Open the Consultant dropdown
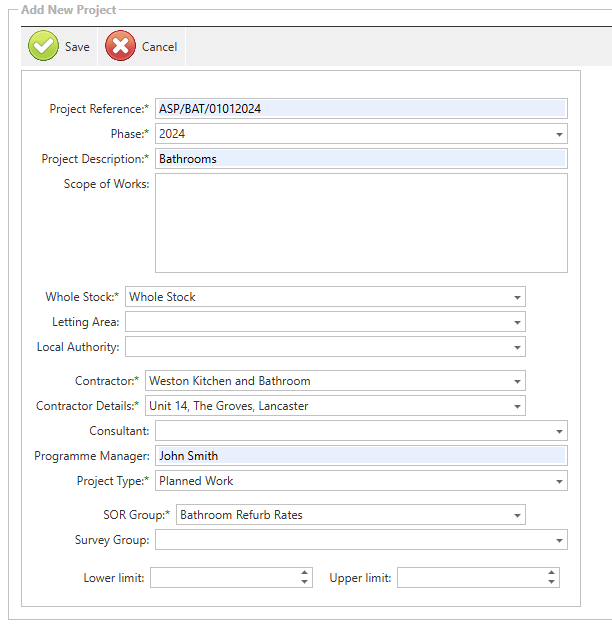612x630 pixels. click(558, 431)
